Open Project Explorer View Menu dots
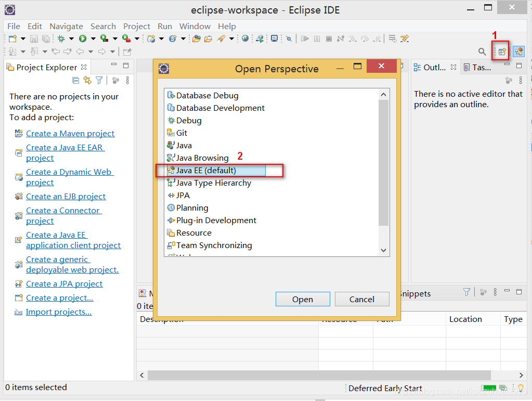The width and height of the screenshot is (532, 401). click(x=127, y=81)
